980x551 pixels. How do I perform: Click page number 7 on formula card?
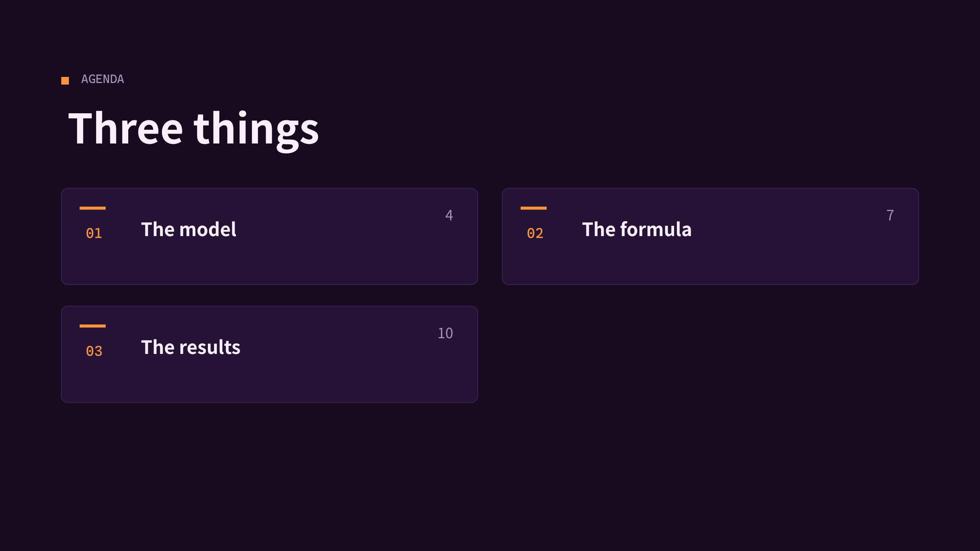[890, 215]
